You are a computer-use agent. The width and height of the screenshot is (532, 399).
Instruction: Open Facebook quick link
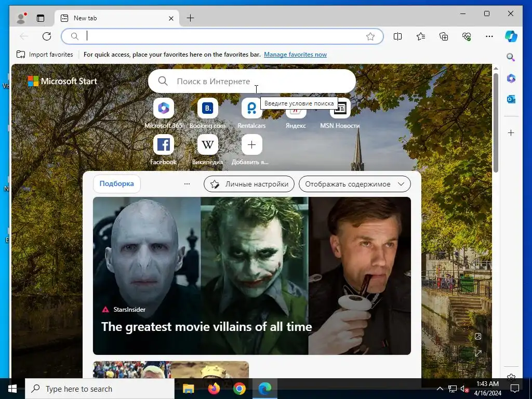click(x=164, y=150)
